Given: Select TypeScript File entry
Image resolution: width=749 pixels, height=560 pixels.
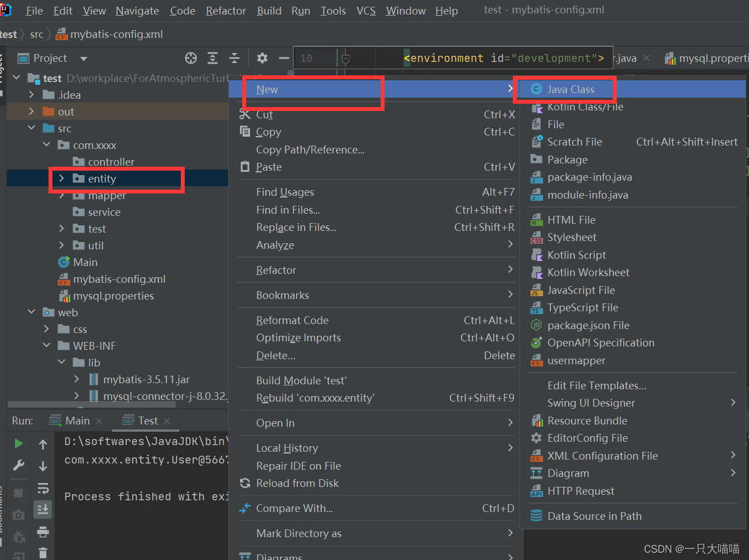Looking at the screenshot, I should pyautogui.click(x=633, y=308).
